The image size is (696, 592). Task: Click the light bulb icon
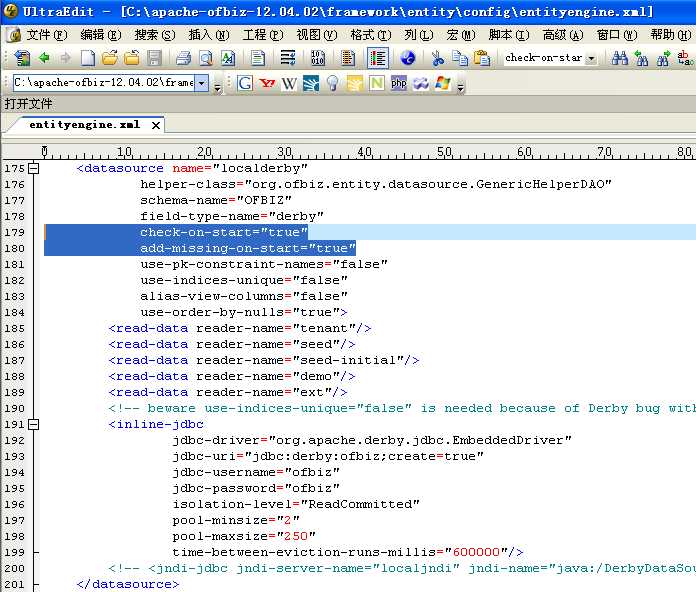[332, 83]
